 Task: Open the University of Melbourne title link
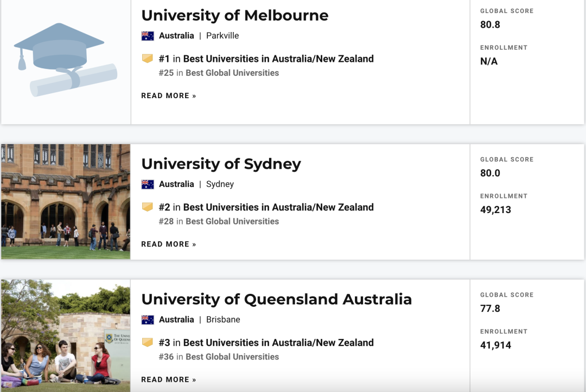pos(235,16)
